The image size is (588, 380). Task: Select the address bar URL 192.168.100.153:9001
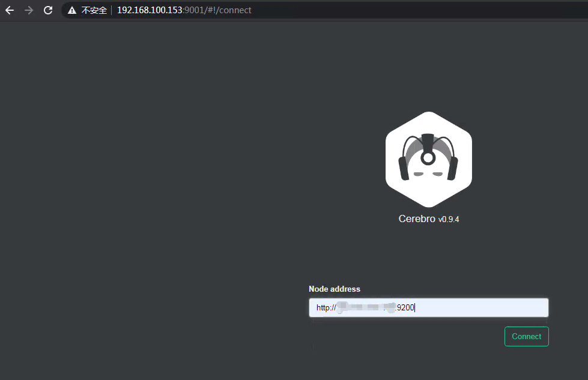[184, 10]
